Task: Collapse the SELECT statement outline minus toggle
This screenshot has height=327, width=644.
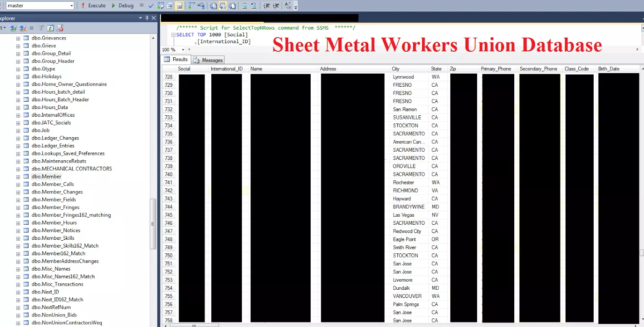Action: point(173,35)
